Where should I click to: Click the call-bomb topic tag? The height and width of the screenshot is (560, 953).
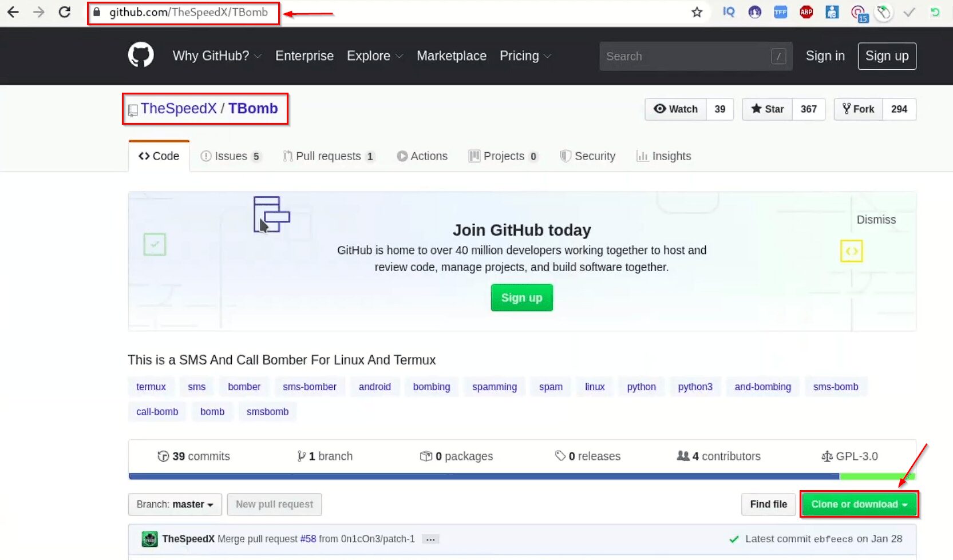click(x=157, y=412)
